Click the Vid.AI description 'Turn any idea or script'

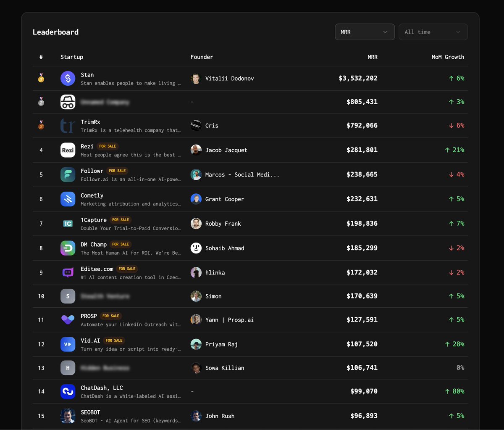(x=131, y=349)
